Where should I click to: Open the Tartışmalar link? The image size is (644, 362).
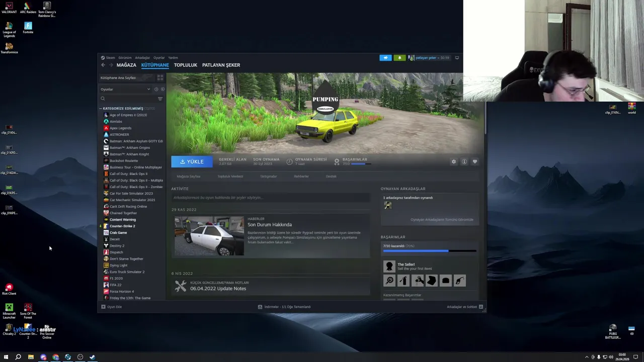[269, 176]
